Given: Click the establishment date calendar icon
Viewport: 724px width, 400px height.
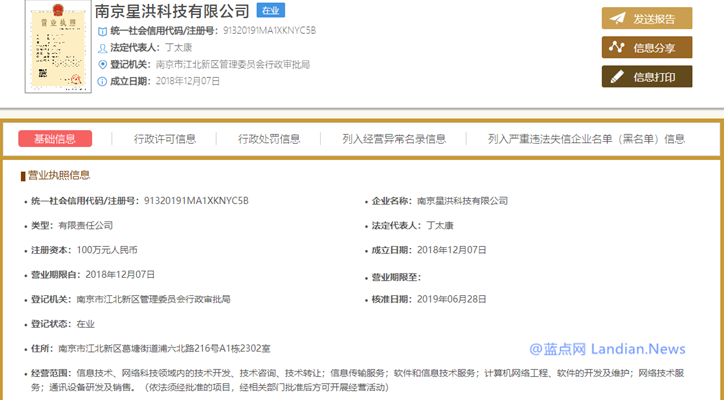Looking at the screenshot, I should [x=102, y=80].
